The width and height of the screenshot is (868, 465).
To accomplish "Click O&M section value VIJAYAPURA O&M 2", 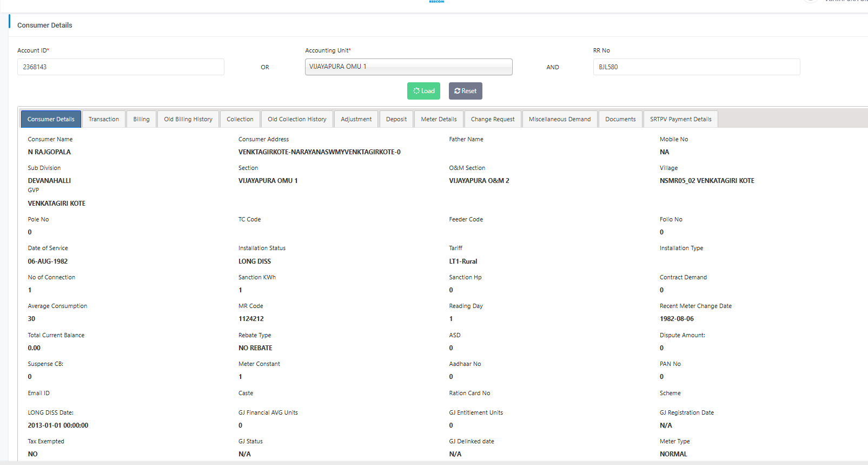I will click(x=479, y=181).
